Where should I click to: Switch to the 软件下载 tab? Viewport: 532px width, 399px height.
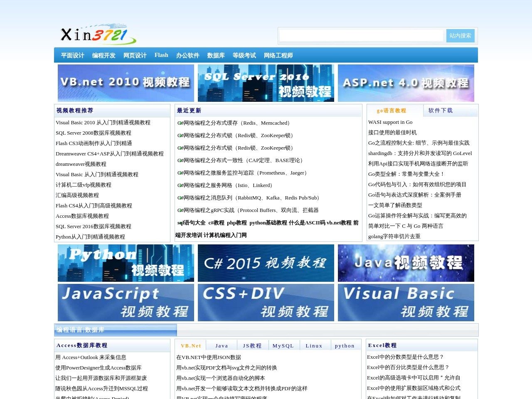[441, 111]
